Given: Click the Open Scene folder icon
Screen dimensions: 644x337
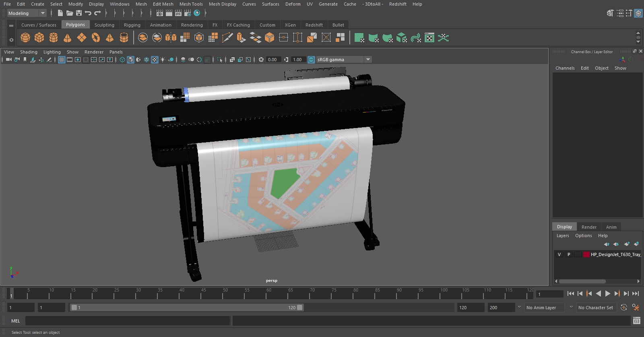Looking at the screenshot, I should pyautogui.click(x=70, y=13).
